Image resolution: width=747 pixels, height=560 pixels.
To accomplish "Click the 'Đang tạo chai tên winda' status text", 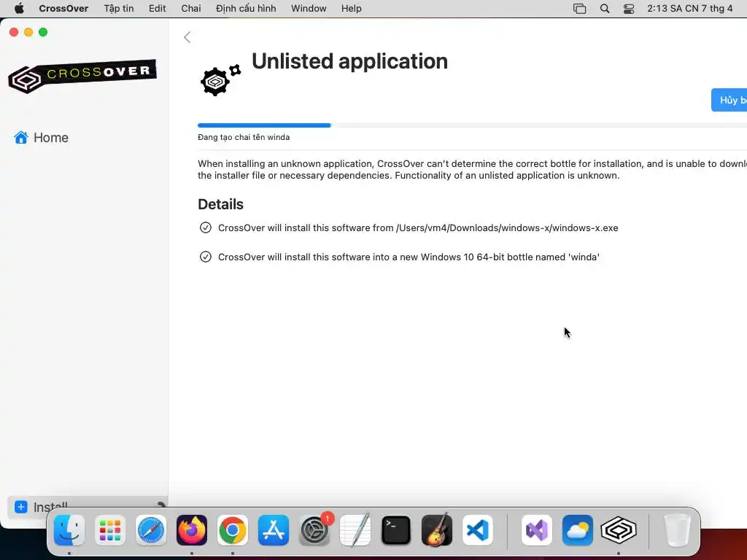I will [x=244, y=137].
